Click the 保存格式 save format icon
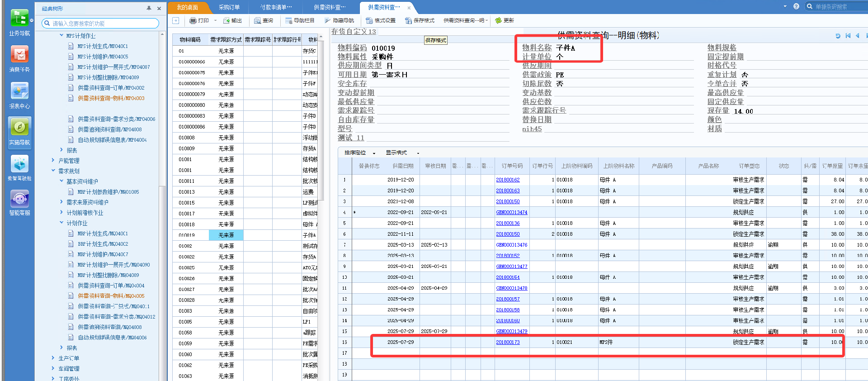 coord(408,20)
